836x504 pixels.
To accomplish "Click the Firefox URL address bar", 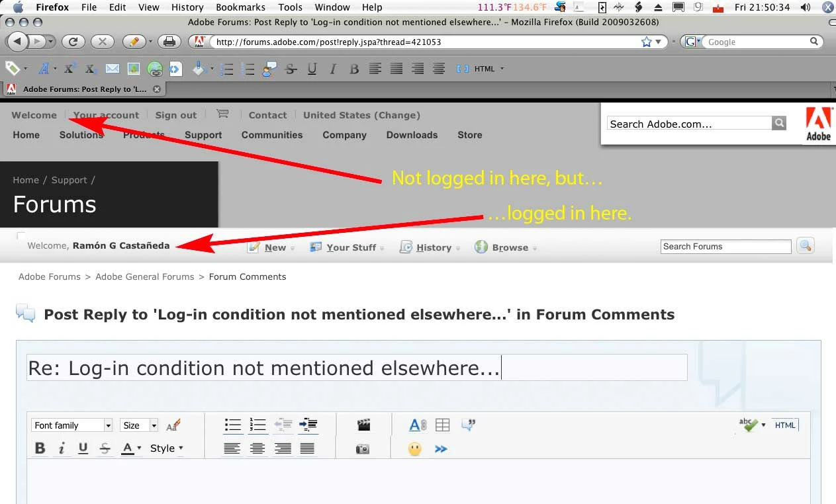I will coord(424,42).
